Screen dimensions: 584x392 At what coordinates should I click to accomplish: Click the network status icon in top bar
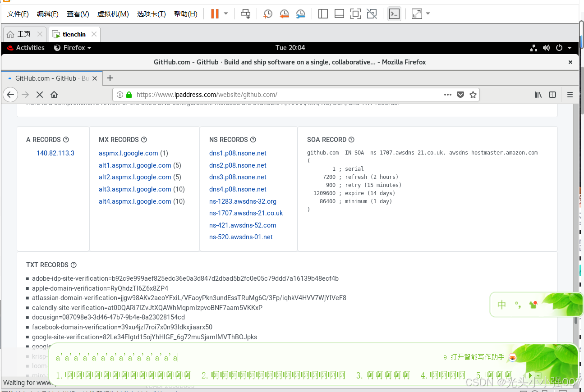(534, 48)
